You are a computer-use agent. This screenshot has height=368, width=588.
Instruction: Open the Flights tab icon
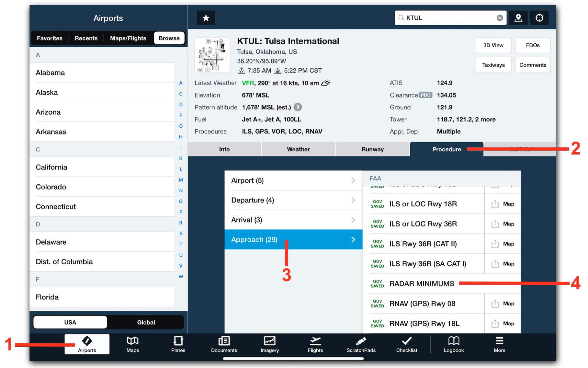(315, 344)
